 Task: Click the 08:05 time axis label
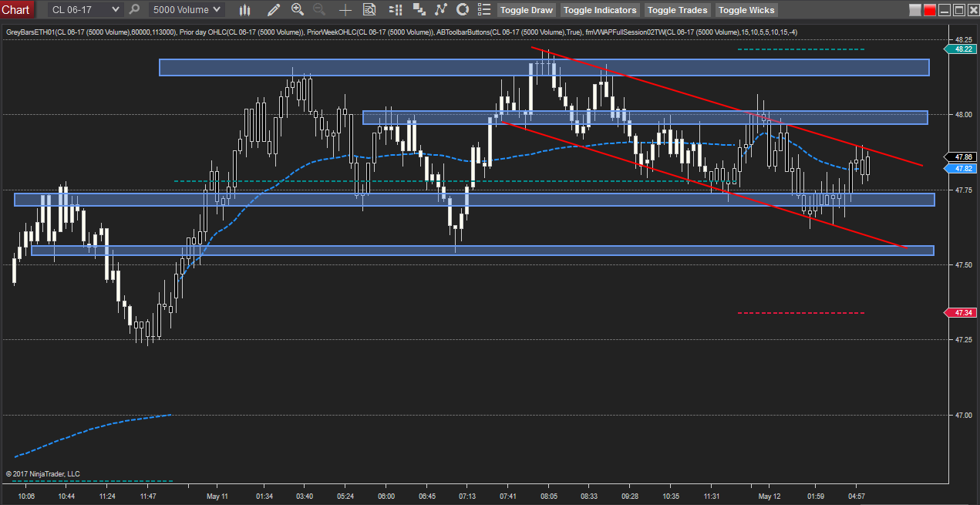(548, 496)
